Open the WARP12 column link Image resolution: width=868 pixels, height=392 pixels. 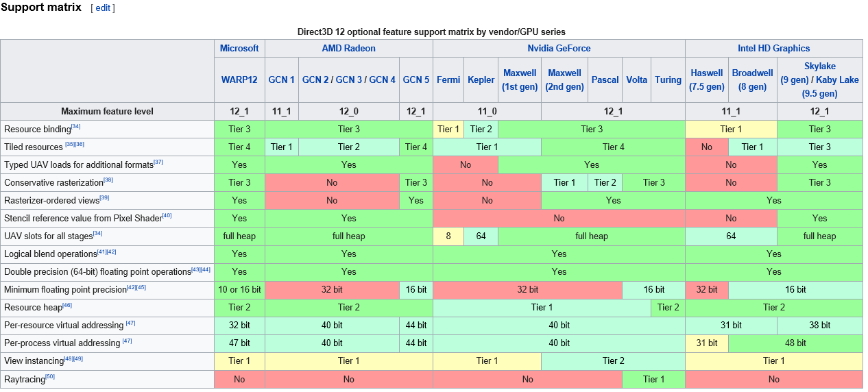point(239,79)
